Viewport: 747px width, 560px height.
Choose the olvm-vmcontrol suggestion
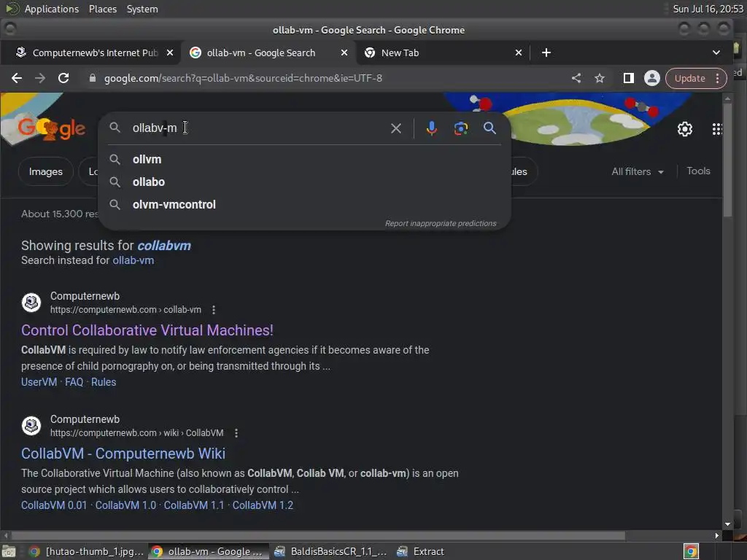click(x=304, y=204)
